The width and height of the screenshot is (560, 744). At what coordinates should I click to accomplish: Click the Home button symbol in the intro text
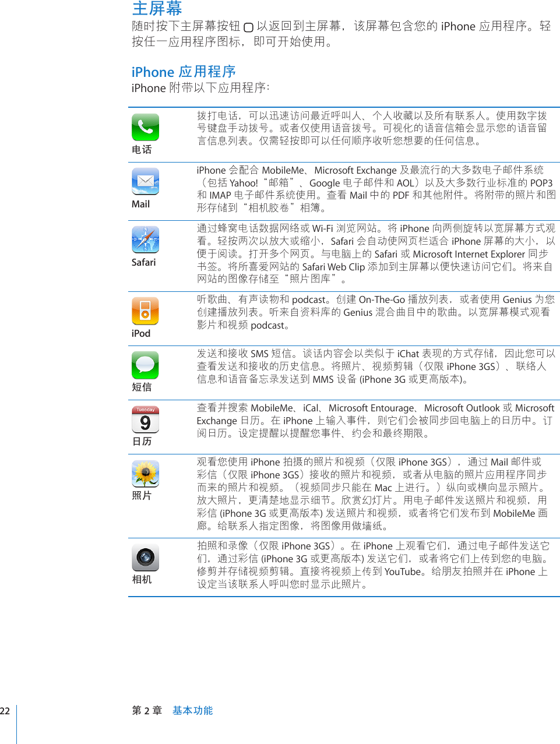[248, 27]
